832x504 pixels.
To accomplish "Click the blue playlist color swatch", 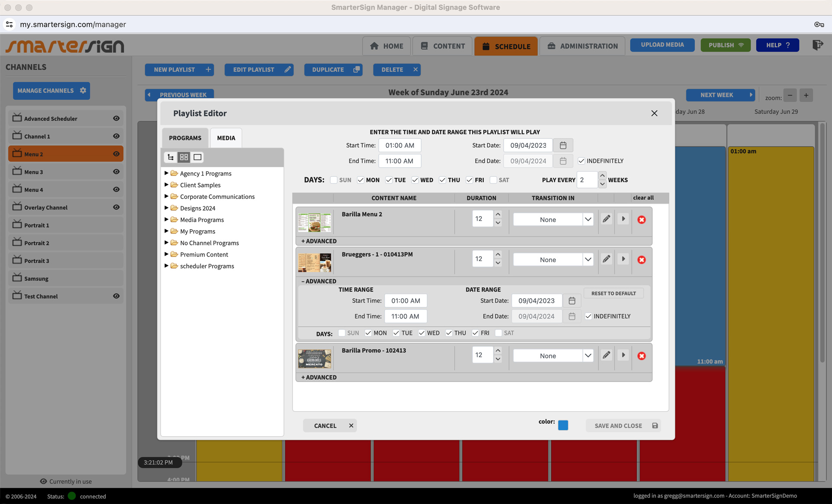I will pyautogui.click(x=563, y=425).
